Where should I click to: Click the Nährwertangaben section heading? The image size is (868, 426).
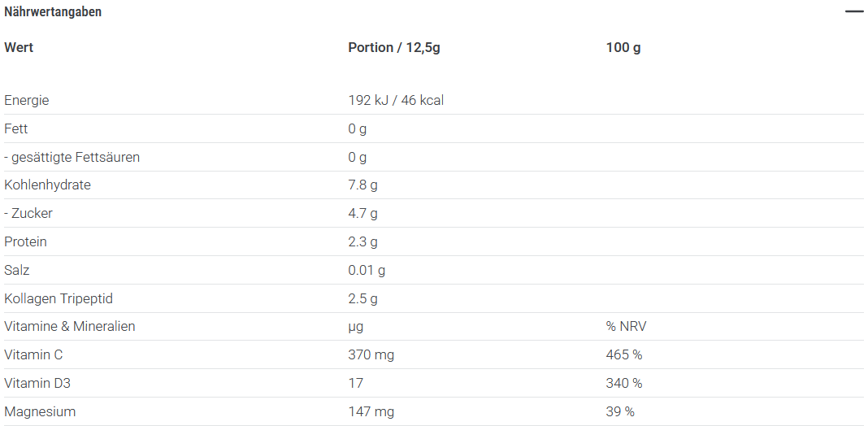coord(53,12)
